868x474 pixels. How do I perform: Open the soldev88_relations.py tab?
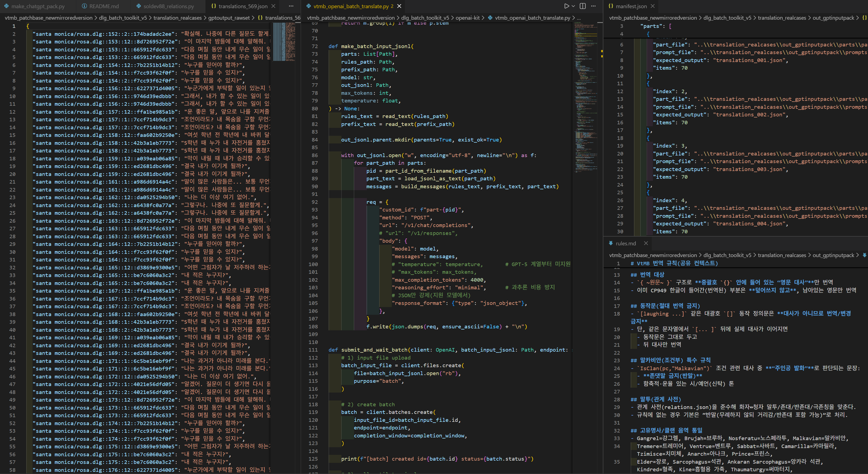168,6
